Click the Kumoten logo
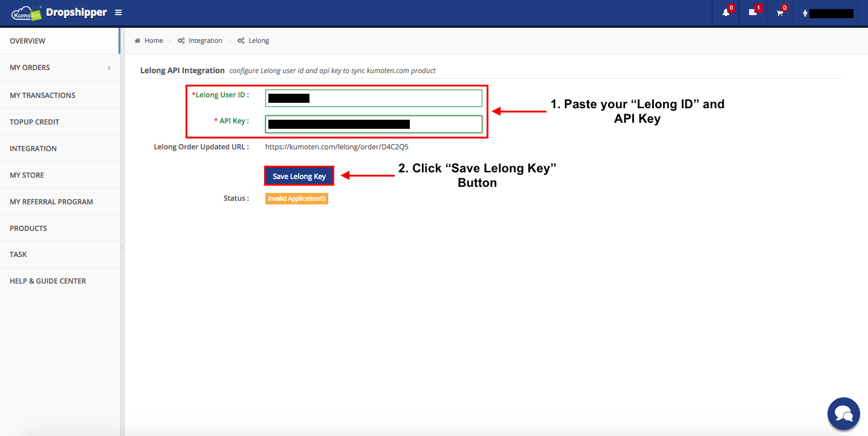The image size is (868, 436). click(x=27, y=13)
